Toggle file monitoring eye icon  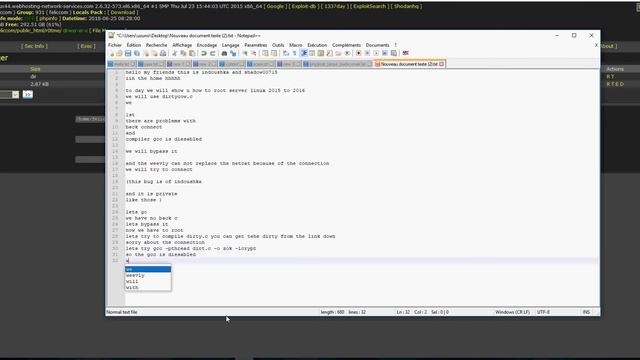coord(347,53)
